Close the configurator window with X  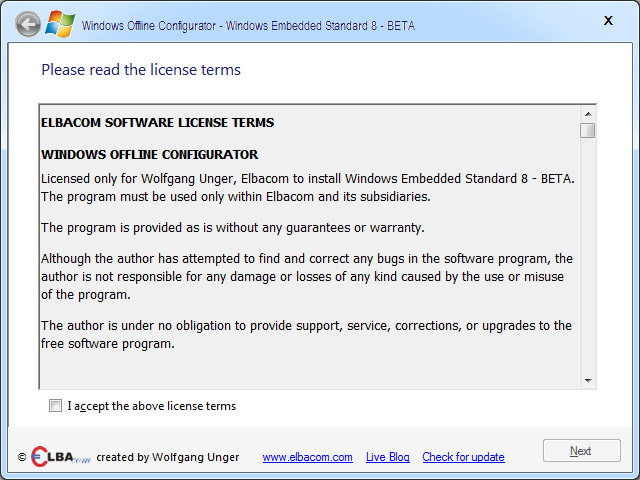(x=608, y=20)
